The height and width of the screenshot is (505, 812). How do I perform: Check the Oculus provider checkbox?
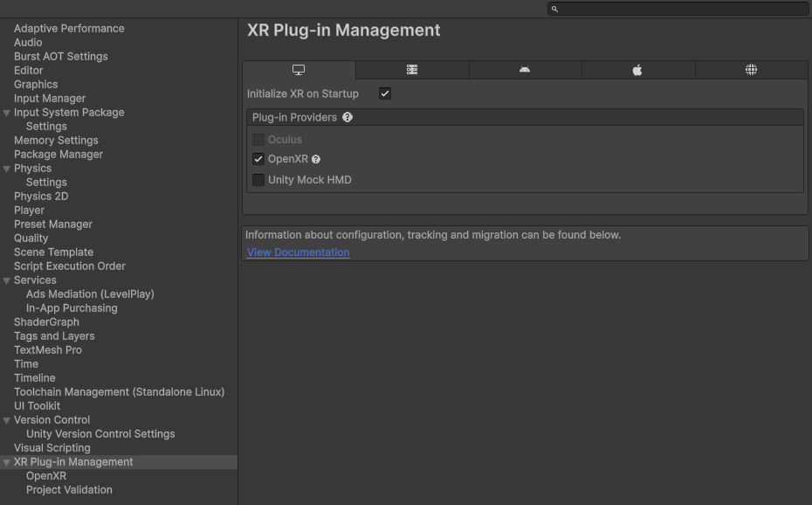(x=258, y=140)
